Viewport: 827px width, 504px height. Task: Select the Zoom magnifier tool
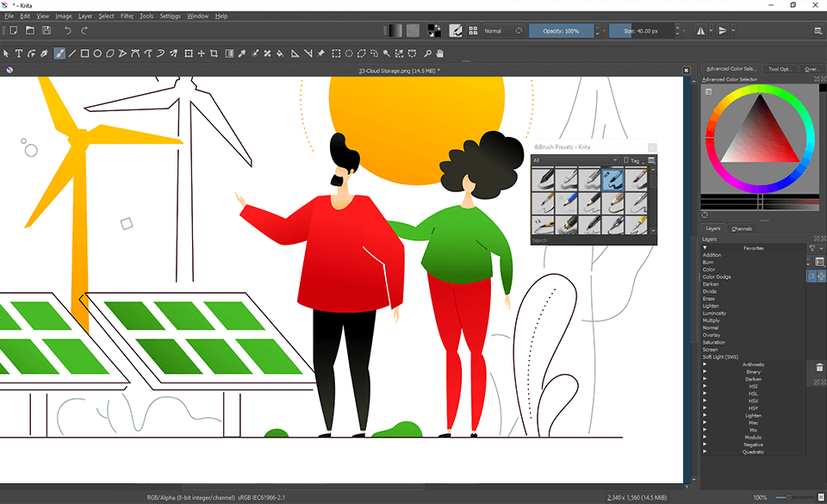(427, 53)
